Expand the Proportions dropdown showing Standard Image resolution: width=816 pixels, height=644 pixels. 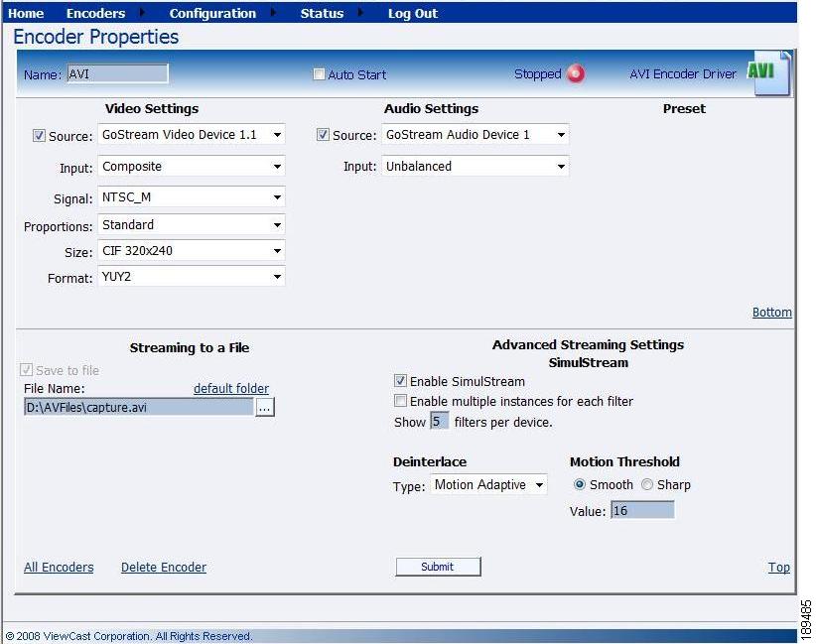(x=192, y=224)
